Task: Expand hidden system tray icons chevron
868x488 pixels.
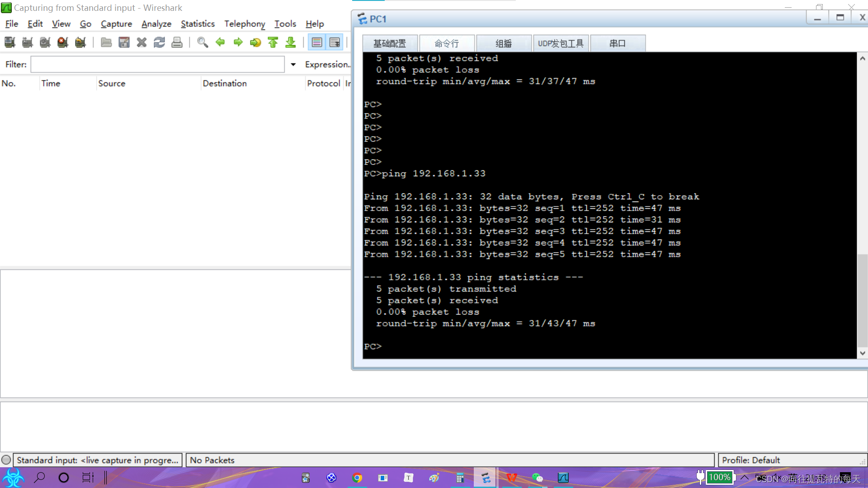Action: (x=744, y=478)
